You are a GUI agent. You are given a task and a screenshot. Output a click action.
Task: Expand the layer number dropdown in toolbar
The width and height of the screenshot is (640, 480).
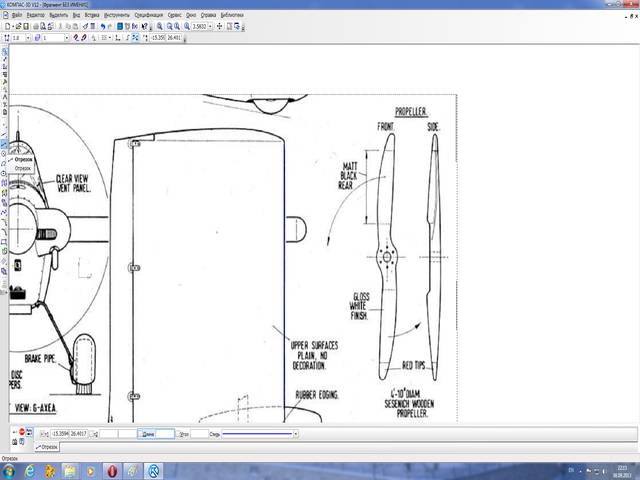pyautogui.click(x=65, y=38)
